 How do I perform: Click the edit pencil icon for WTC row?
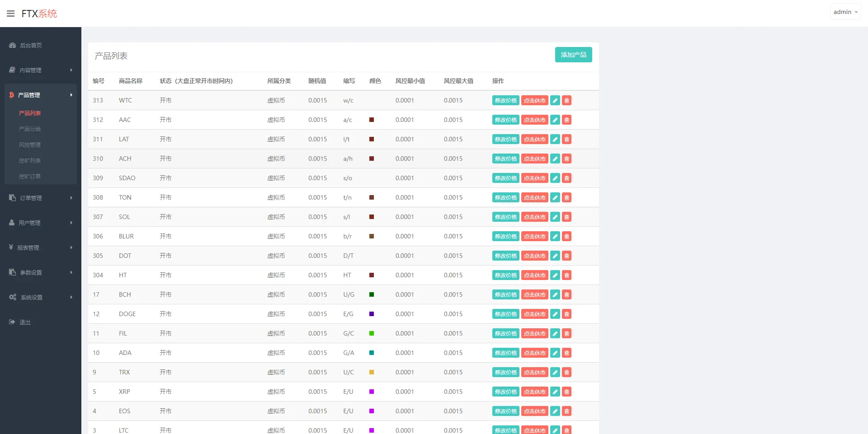[555, 101]
